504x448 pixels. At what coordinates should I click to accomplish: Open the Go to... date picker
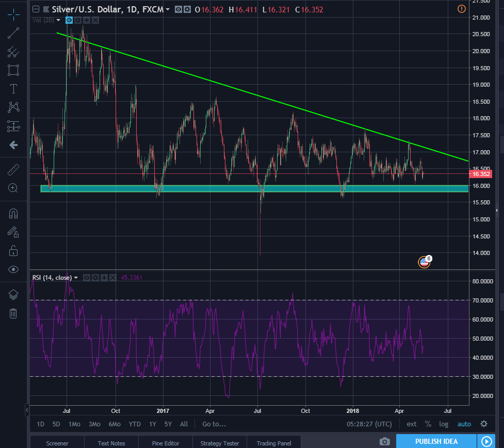(214, 424)
